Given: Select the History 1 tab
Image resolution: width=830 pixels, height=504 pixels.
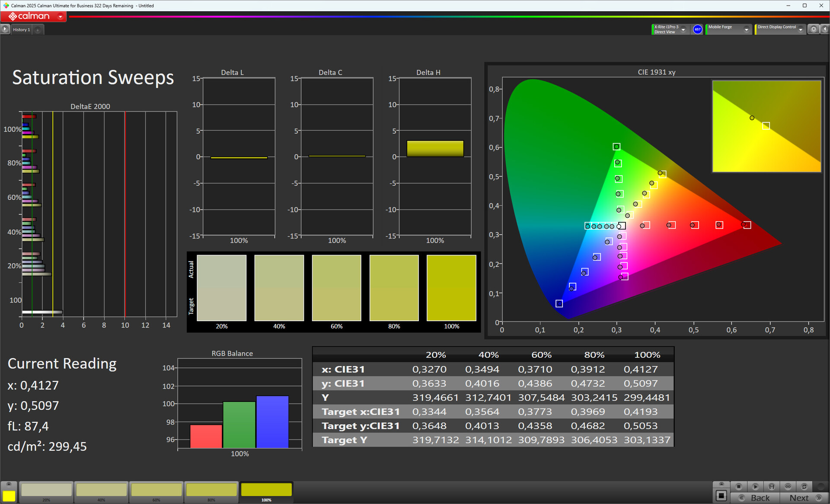Looking at the screenshot, I should (x=21, y=30).
